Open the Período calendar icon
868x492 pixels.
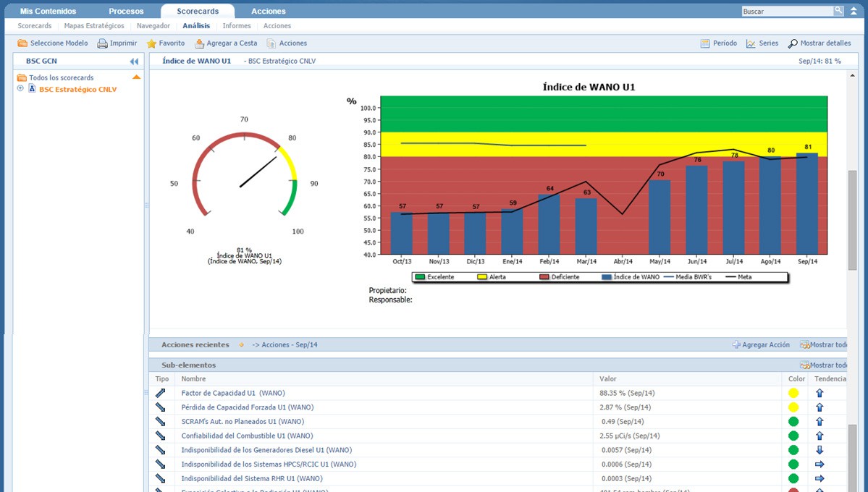705,43
